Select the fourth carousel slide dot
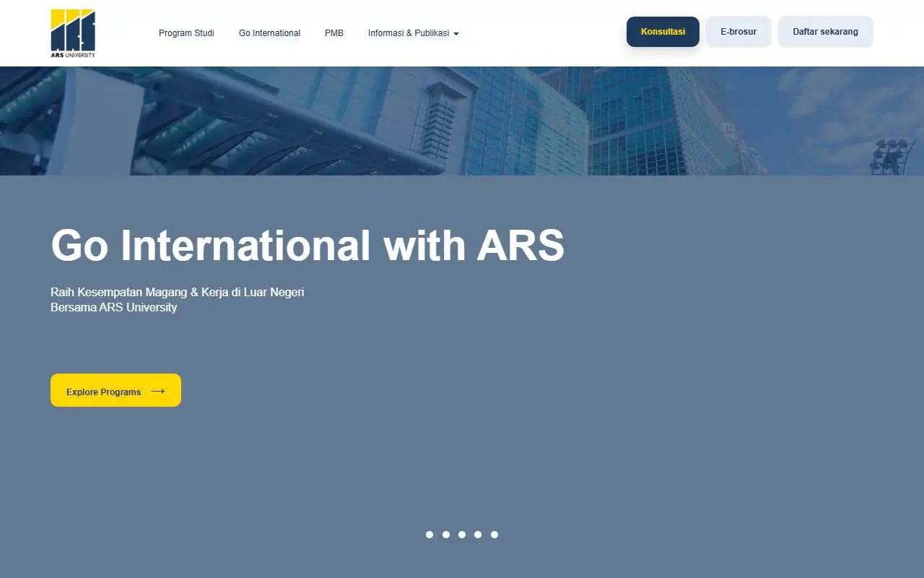Screen dimensions: 924x578 [478, 535]
